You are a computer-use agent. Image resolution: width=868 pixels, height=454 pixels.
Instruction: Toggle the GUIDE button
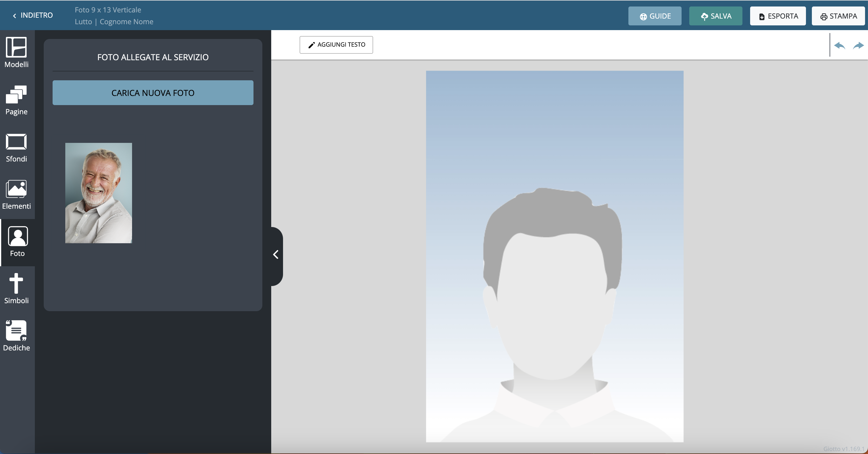pos(654,16)
